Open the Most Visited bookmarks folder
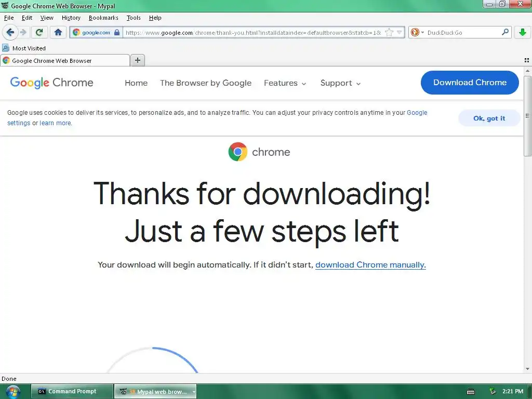Screen dimensions: 532x399 [x=24, y=48]
